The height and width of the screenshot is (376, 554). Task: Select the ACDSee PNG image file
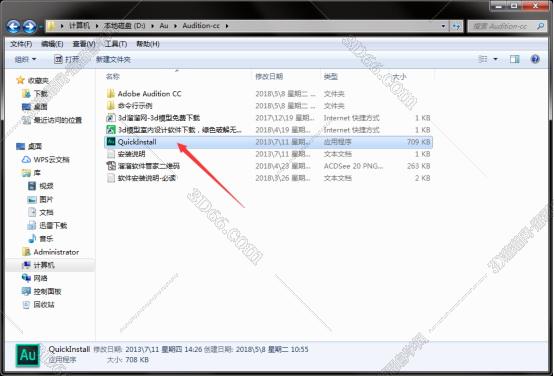pos(268,166)
